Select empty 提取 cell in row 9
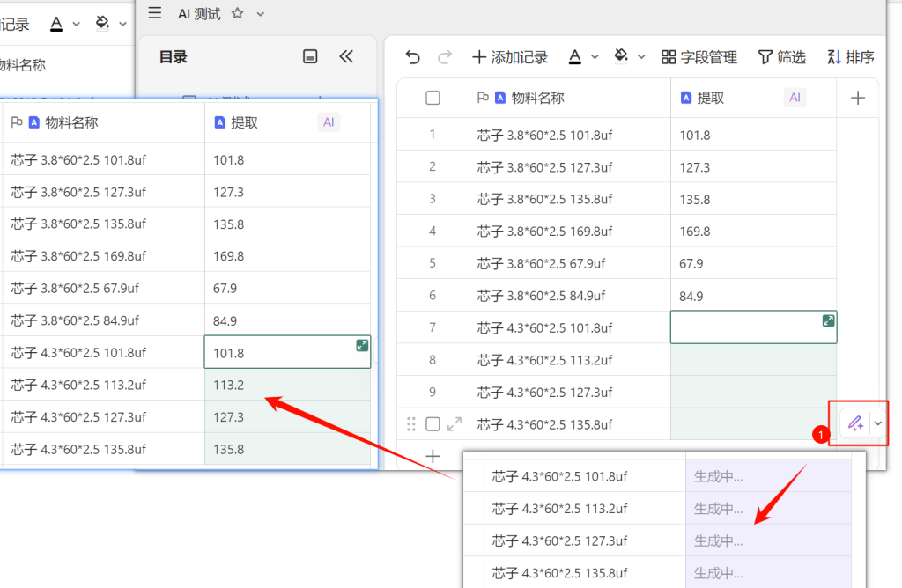The image size is (902, 588). 754,392
